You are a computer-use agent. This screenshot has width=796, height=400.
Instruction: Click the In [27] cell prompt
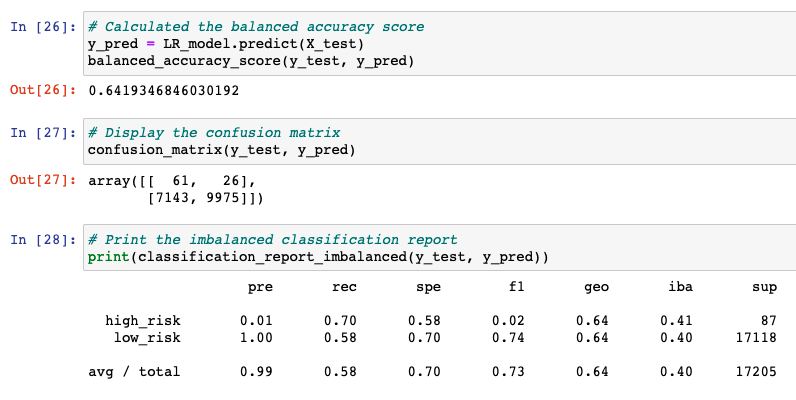tap(43, 133)
